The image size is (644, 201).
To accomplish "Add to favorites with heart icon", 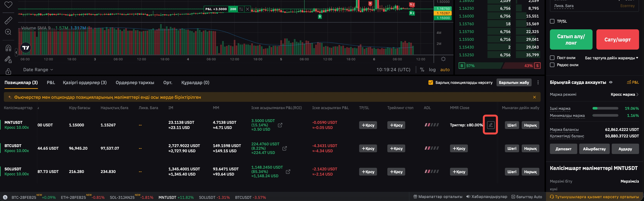I will [8, 5].
